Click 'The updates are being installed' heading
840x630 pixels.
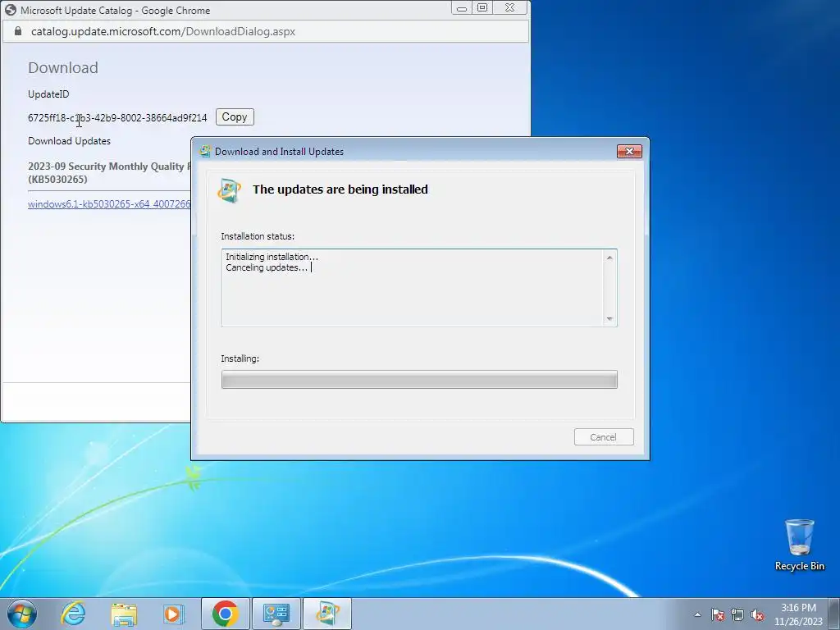click(340, 189)
